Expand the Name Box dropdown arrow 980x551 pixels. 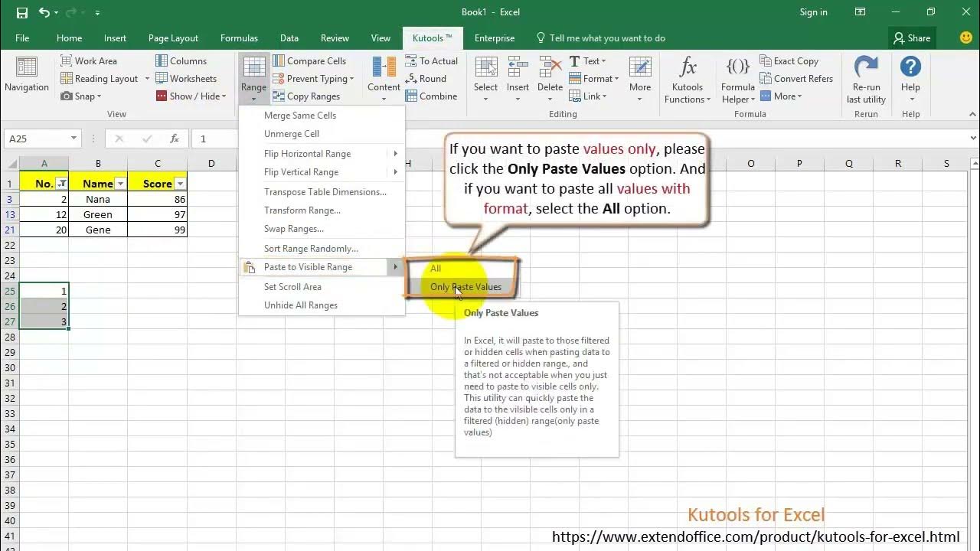(x=73, y=139)
